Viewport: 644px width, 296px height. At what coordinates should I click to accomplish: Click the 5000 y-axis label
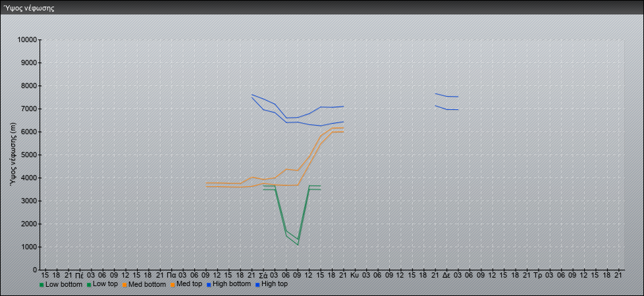[x=28, y=155]
